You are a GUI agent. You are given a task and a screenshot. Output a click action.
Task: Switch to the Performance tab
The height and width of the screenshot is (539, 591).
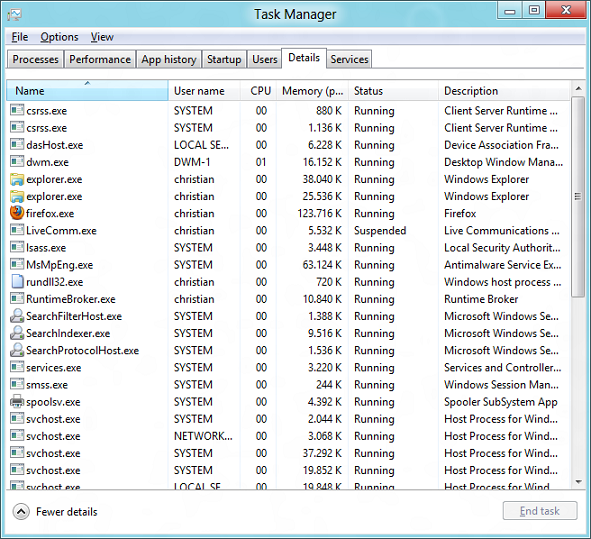[100, 60]
